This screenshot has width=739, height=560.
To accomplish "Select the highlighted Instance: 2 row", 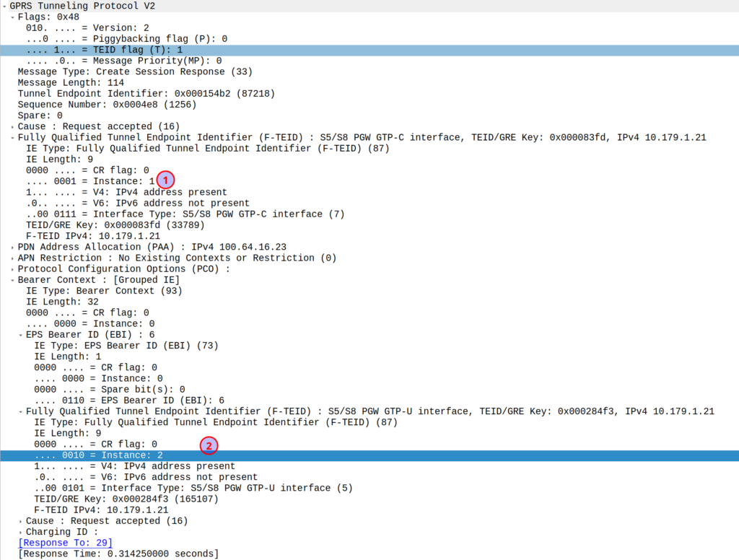I will pyautogui.click(x=98, y=455).
